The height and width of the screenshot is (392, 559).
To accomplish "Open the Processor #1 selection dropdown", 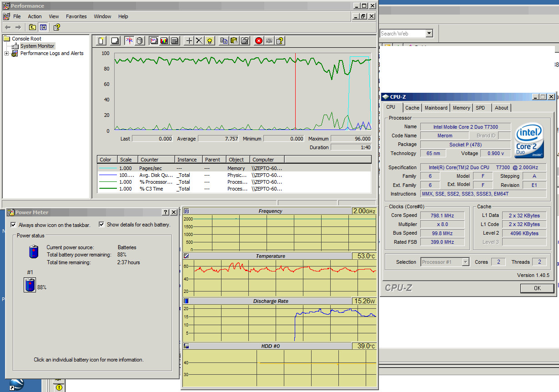I will 465,262.
